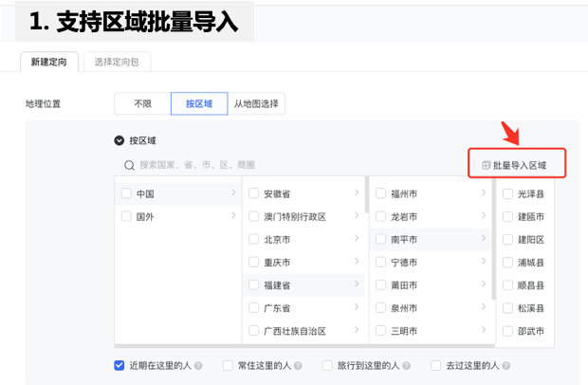588x385 pixels.
Task: Expand 广东省 chevron arrow
Action: coord(357,307)
